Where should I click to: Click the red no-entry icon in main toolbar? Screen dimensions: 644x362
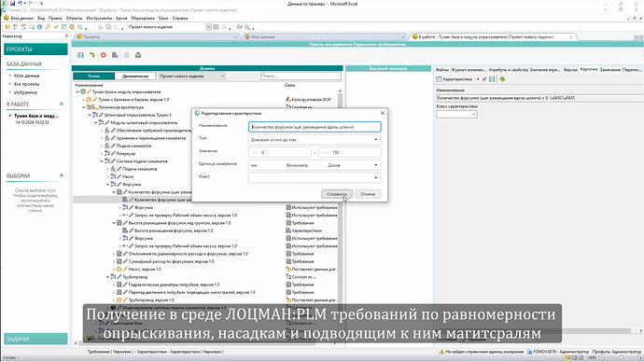pyautogui.click(x=72, y=27)
